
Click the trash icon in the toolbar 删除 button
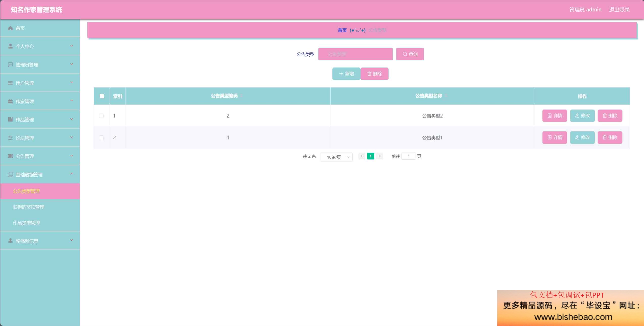click(369, 74)
